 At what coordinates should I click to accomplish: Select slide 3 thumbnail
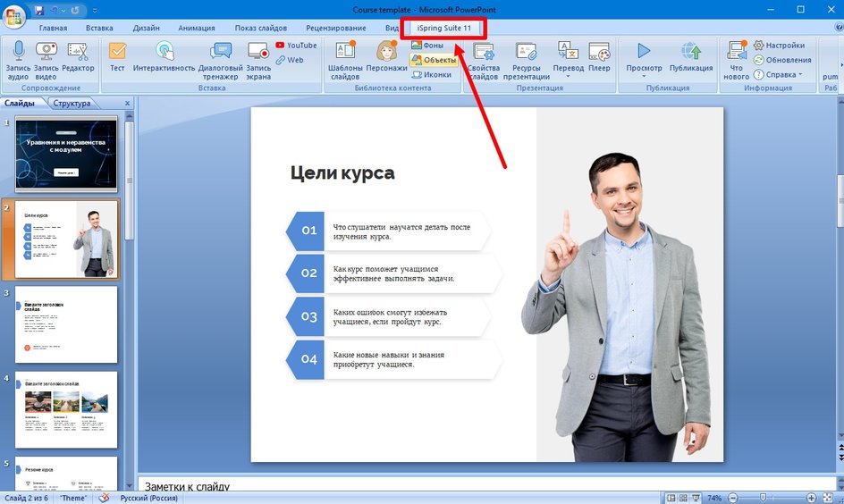66,324
